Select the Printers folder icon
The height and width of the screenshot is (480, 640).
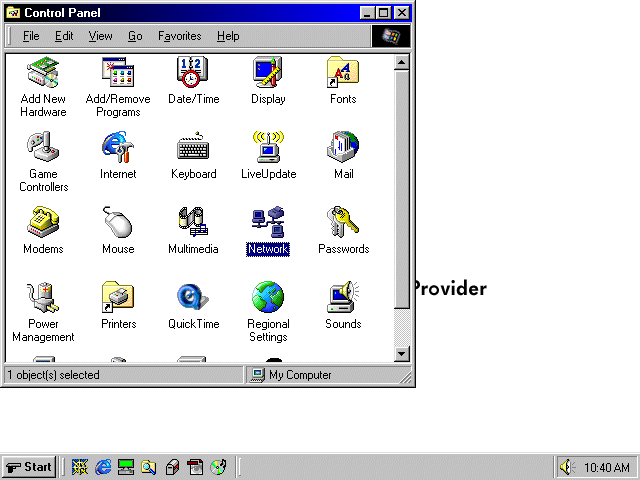pyautogui.click(x=118, y=297)
